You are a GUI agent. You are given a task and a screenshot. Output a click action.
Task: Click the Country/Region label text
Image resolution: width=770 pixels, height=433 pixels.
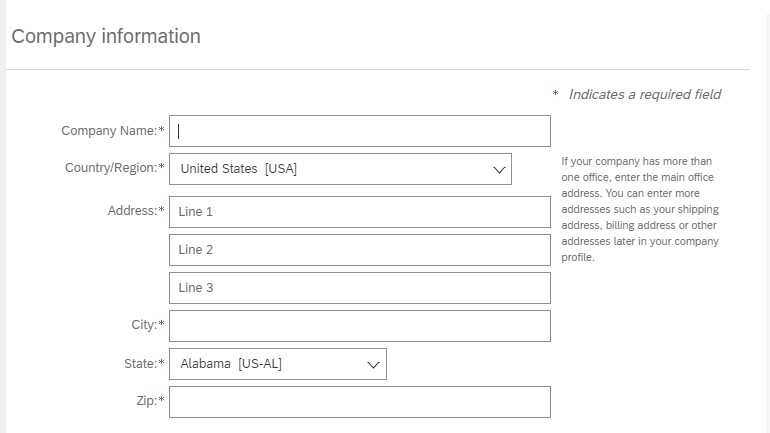point(111,168)
